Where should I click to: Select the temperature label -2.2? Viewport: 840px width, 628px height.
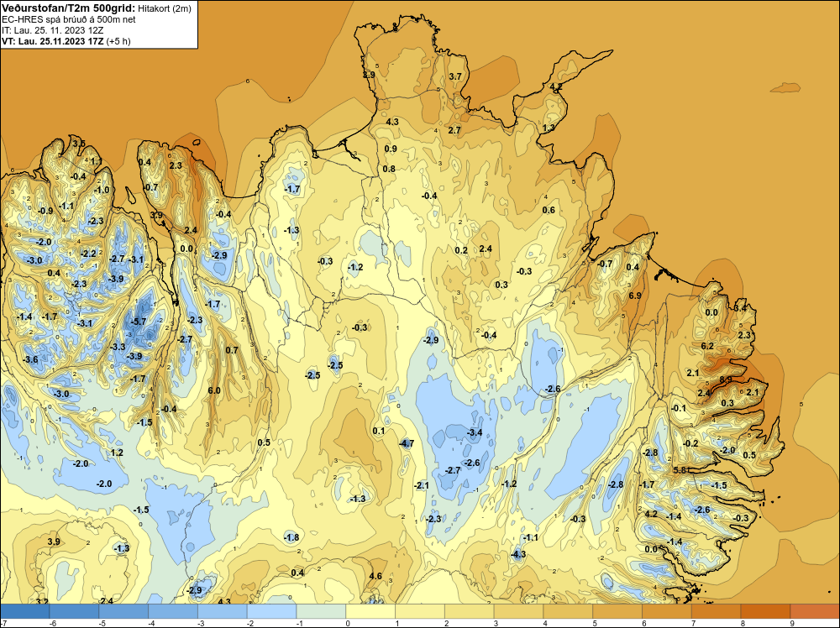pos(88,254)
